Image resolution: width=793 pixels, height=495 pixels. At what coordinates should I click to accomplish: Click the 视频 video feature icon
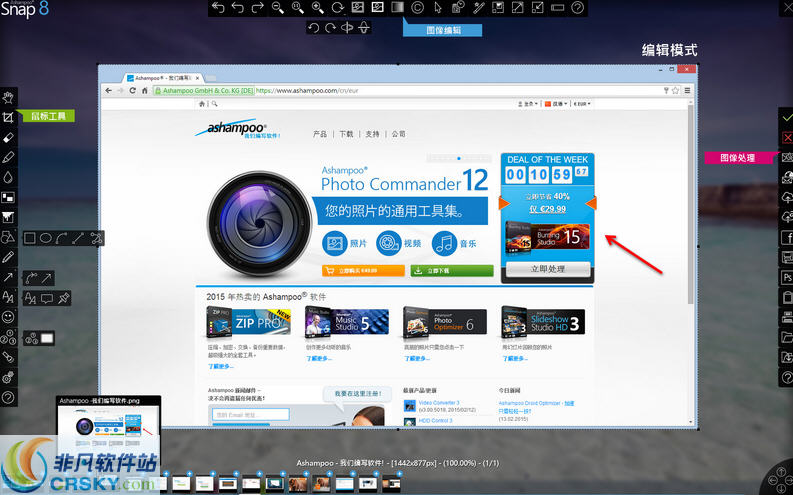[388, 243]
